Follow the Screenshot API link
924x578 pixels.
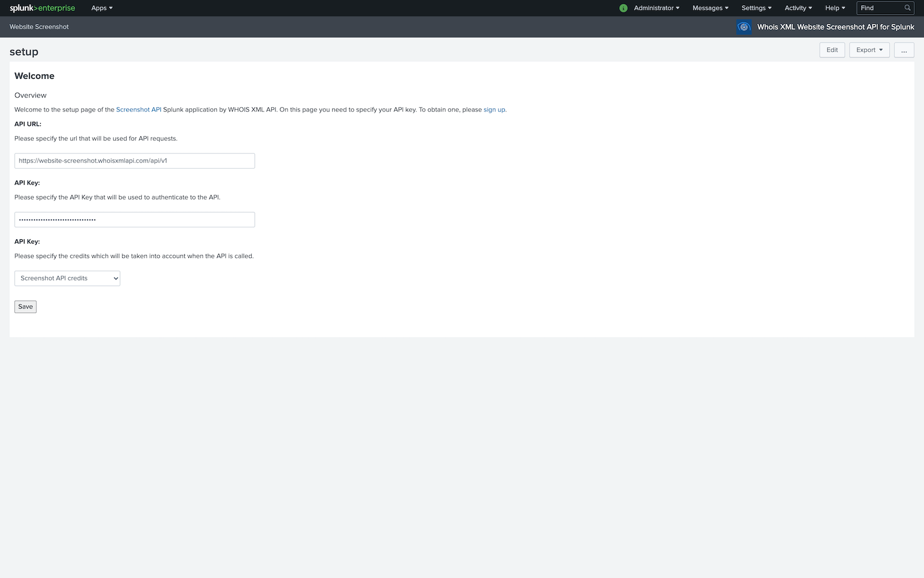pyautogui.click(x=139, y=109)
